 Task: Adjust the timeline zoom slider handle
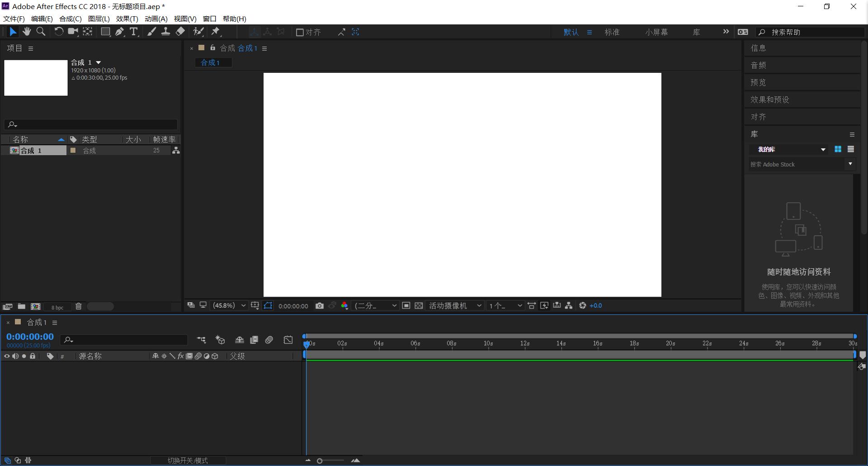point(320,461)
